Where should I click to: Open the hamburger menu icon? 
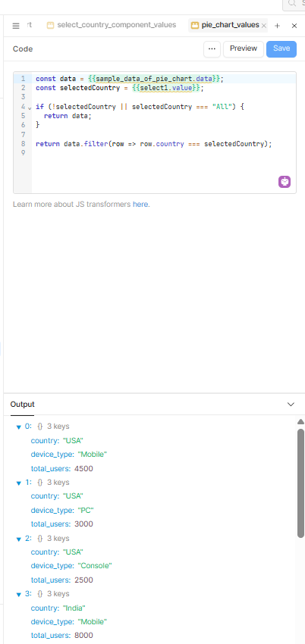coord(16,26)
